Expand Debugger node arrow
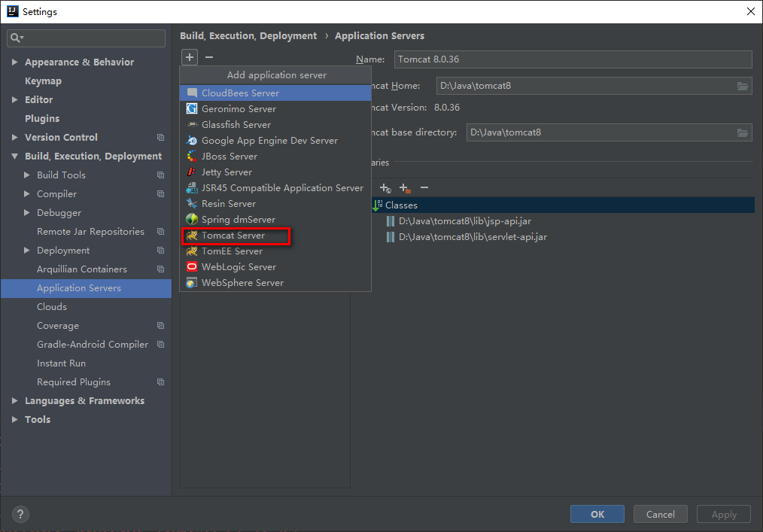The width and height of the screenshot is (763, 532). (27, 213)
